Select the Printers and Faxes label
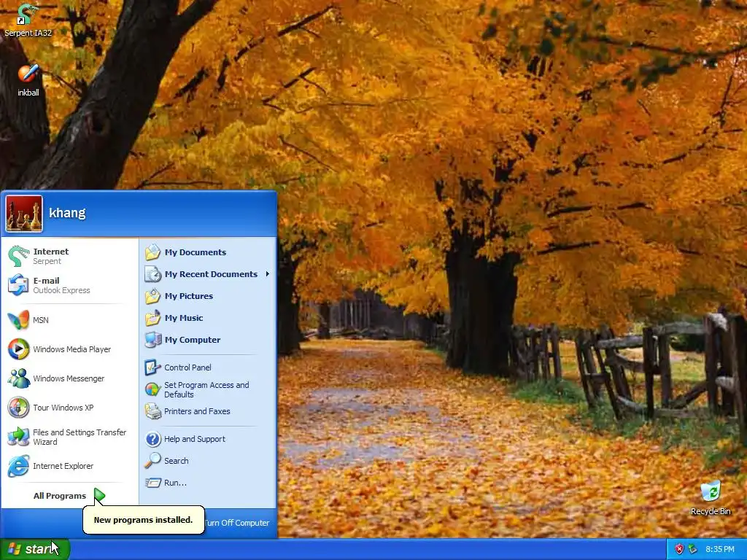The width and height of the screenshot is (747, 560). 197,411
